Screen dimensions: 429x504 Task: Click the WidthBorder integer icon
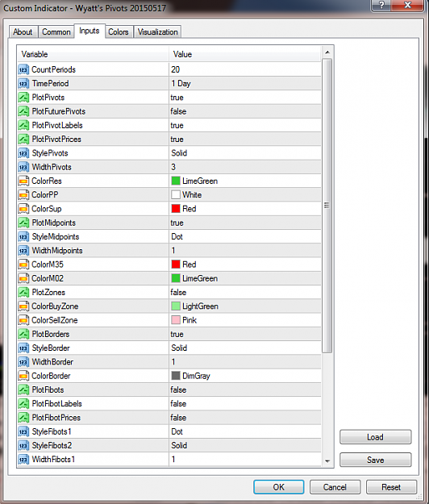click(23, 362)
